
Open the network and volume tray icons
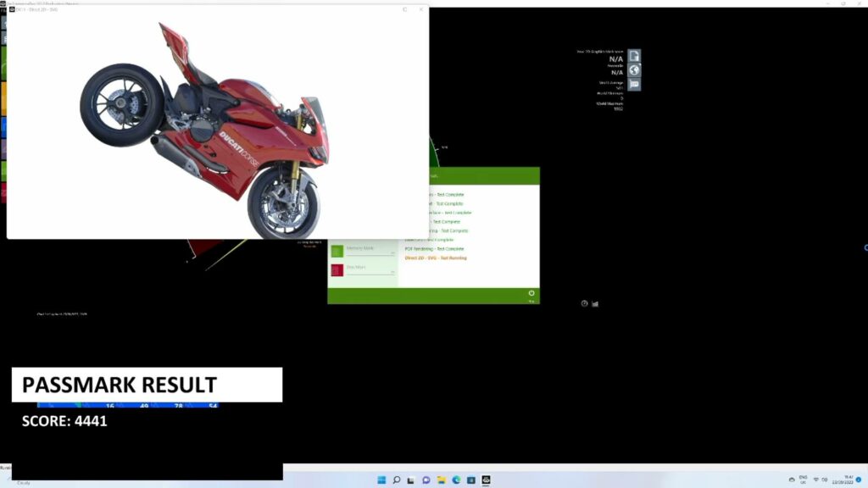click(x=820, y=480)
